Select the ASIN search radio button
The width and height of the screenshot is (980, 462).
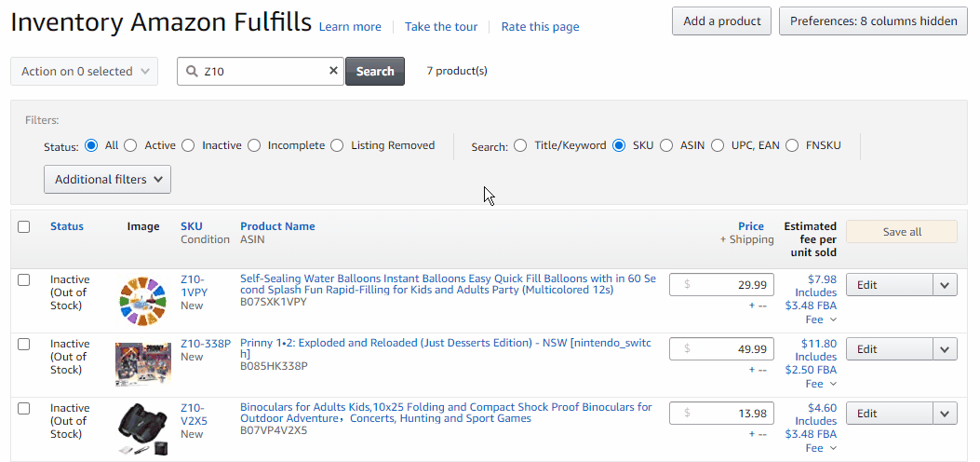tap(666, 145)
